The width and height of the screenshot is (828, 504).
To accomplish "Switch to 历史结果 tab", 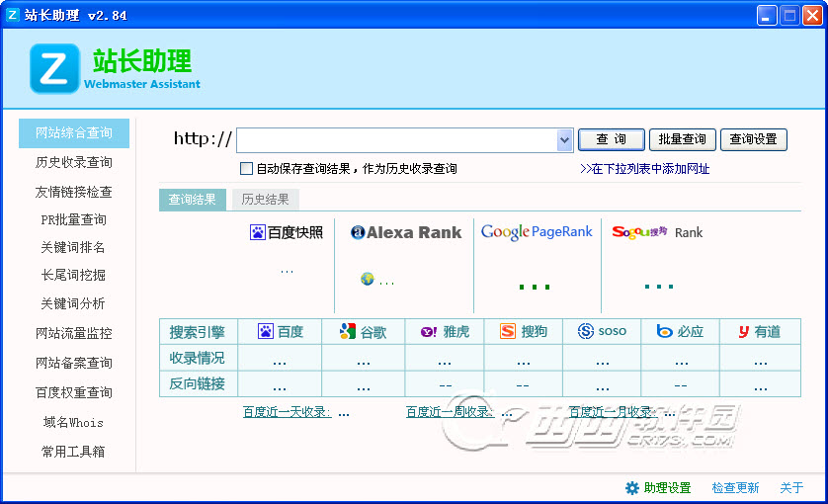I will coord(265,200).
